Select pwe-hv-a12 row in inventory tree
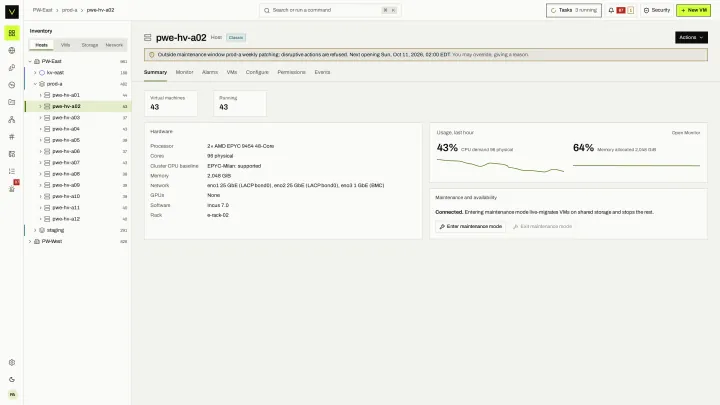Screen dimensions: 720x405 point(78,219)
